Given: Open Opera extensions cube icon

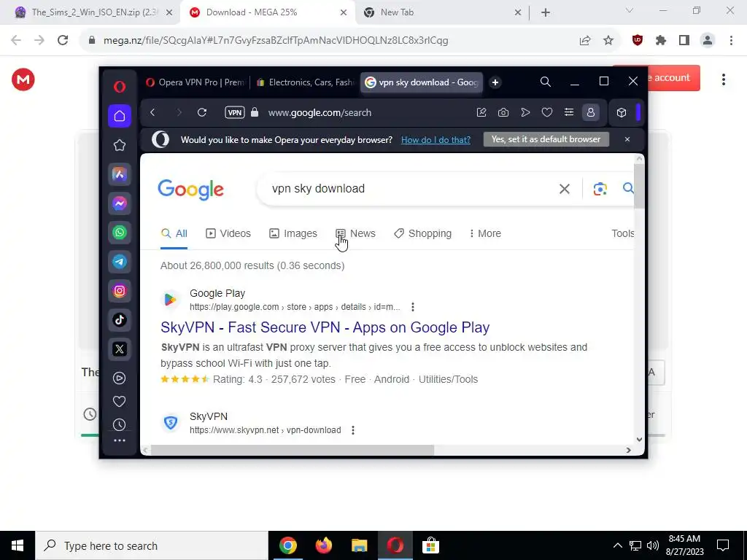Looking at the screenshot, I should [x=622, y=112].
